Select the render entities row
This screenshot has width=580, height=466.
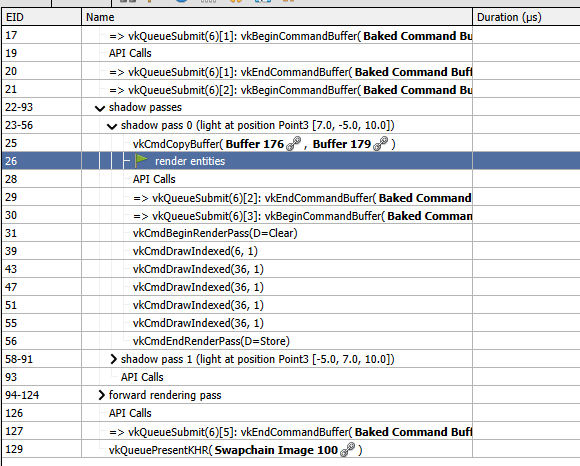coord(291,161)
